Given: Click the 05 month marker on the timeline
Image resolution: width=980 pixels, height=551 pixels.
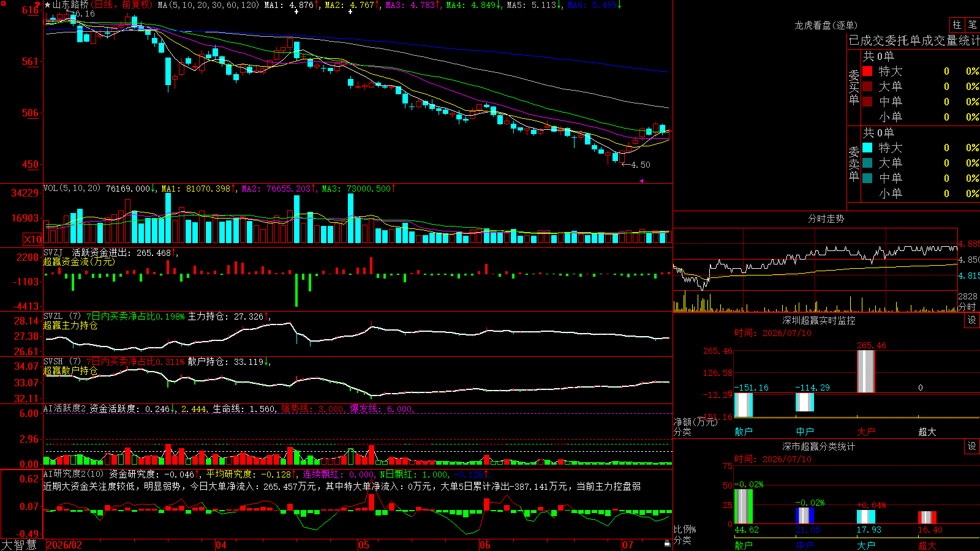Looking at the screenshot, I should pyautogui.click(x=364, y=545).
